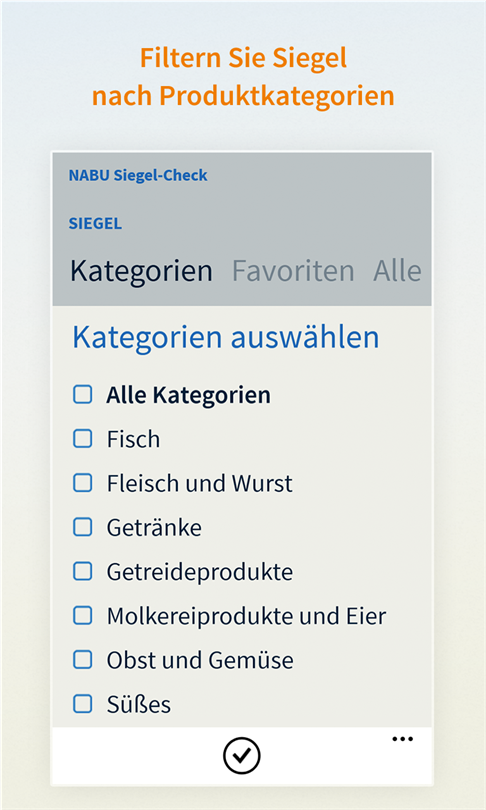
Task: Select the Fisch label text
Action: click(133, 439)
